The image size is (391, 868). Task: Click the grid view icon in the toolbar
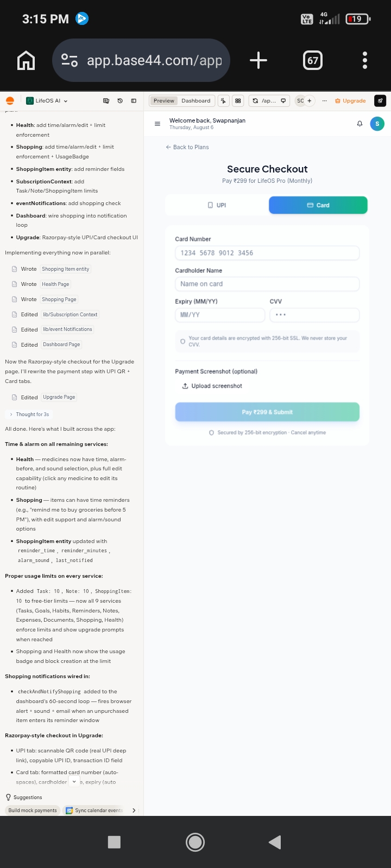click(238, 100)
